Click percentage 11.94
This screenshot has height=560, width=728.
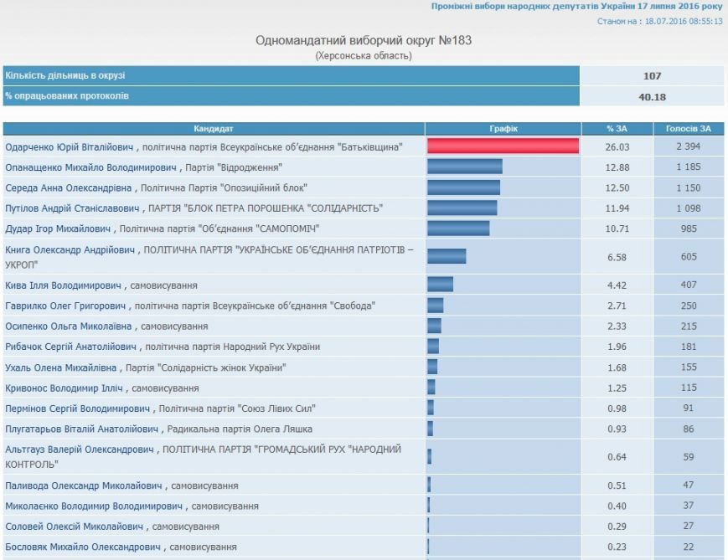[617, 208]
